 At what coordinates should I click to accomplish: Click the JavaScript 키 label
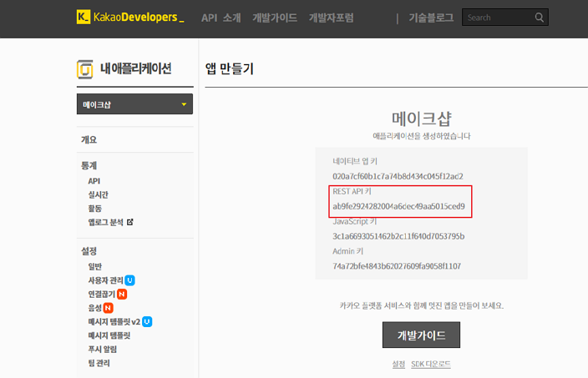click(x=355, y=221)
